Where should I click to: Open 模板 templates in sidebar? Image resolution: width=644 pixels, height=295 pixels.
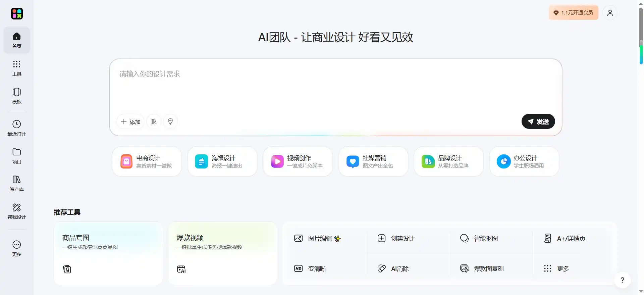coord(17,96)
